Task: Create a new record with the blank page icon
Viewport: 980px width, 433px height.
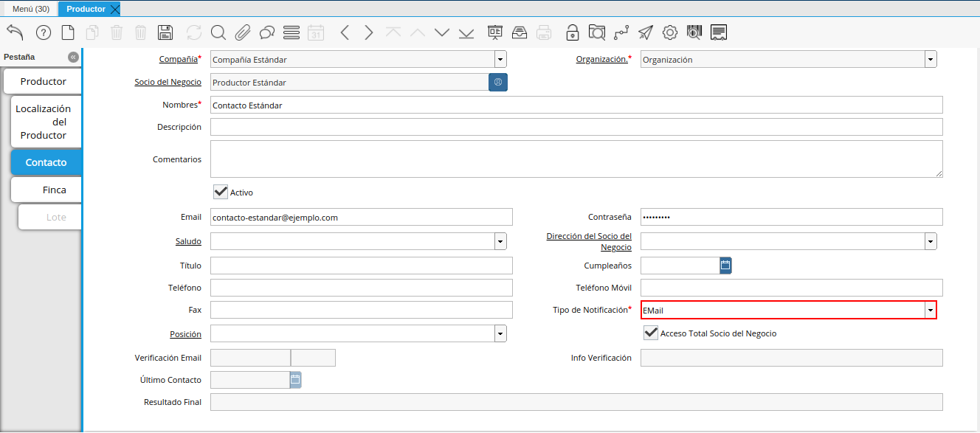Action: pyautogui.click(x=68, y=32)
